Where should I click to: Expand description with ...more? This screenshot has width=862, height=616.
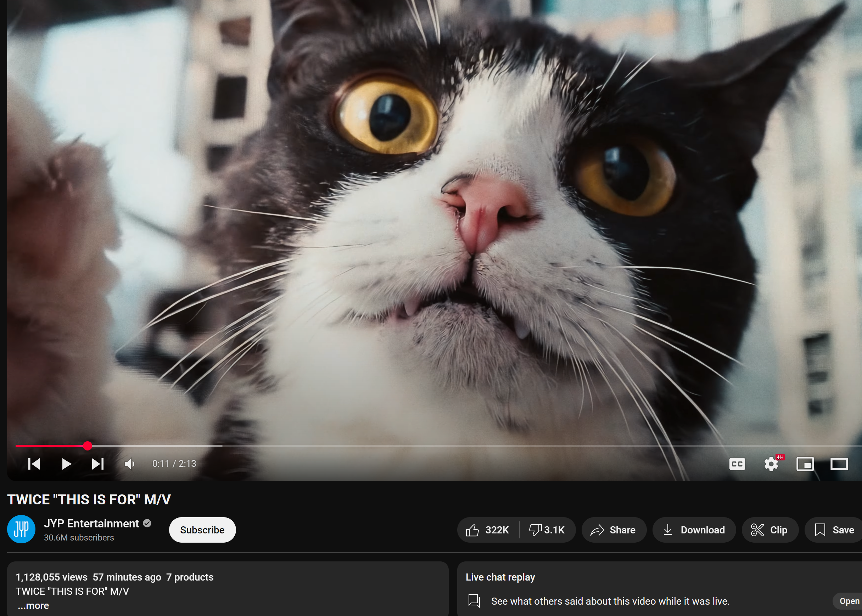(33, 605)
